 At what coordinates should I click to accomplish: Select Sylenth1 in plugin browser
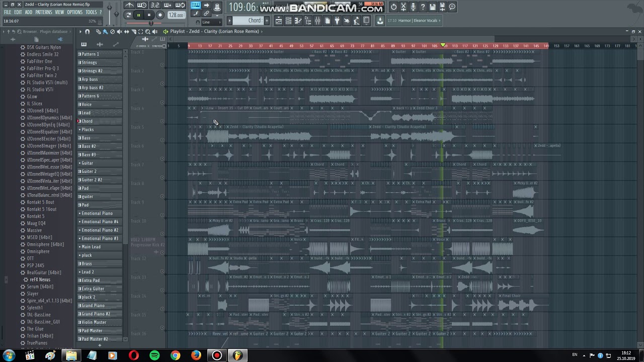(35, 308)
